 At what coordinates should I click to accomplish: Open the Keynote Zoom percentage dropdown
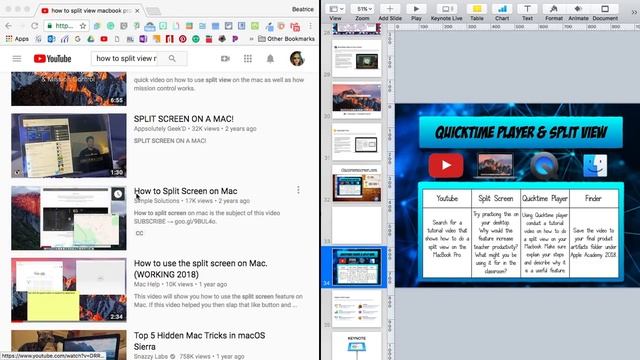click(x=362, y=12)
